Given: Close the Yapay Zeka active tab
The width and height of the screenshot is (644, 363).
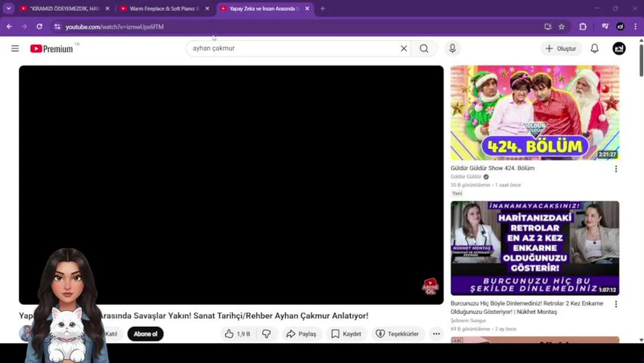Looking at the screenshot, I should point(307,9).
